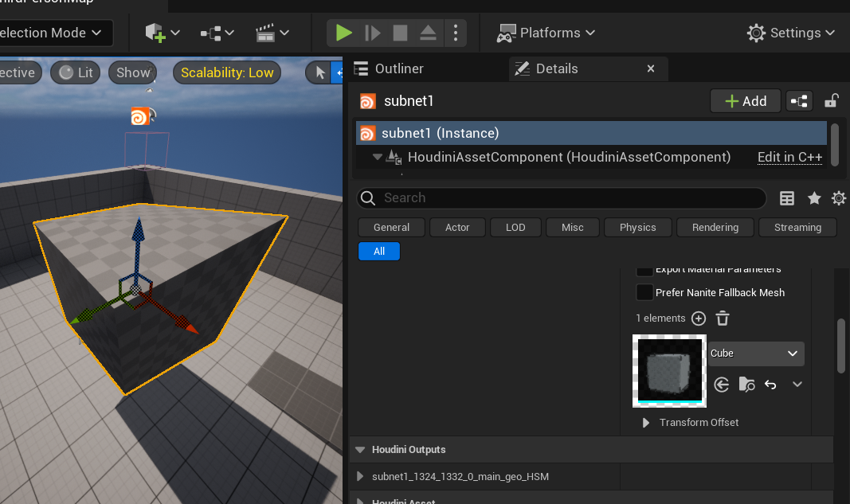Open the Platforms menu
Viewport: 850px width, 504px height.
click(546, 33)
